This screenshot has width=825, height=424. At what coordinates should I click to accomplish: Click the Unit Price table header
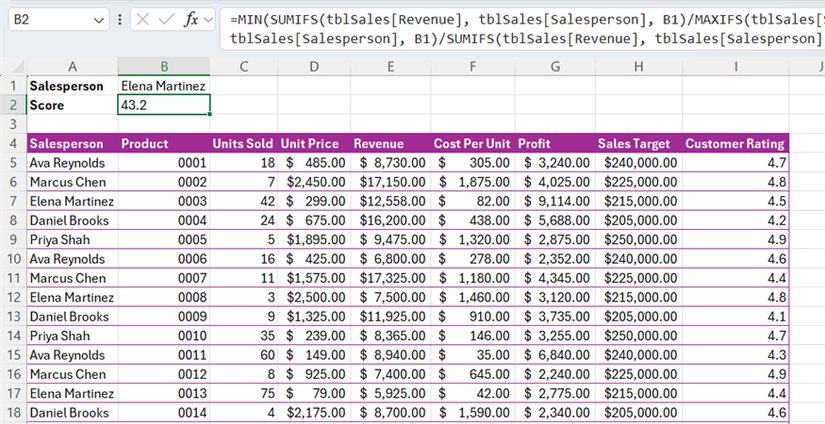click(314, 144)
